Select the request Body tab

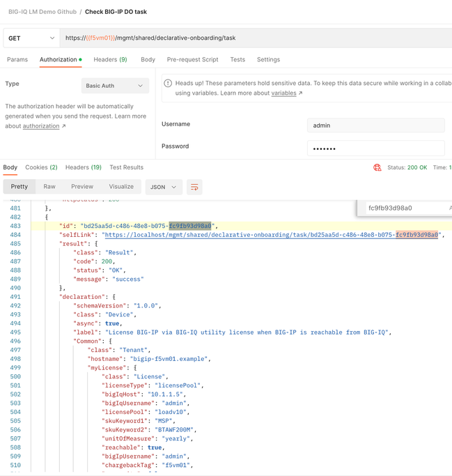[148, 60]
